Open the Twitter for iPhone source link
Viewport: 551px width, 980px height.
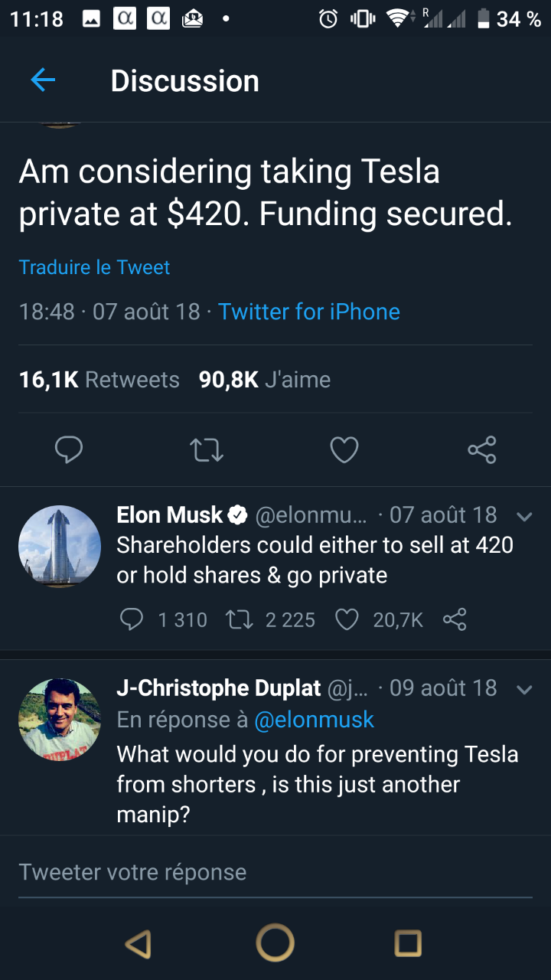click(309, 312)
